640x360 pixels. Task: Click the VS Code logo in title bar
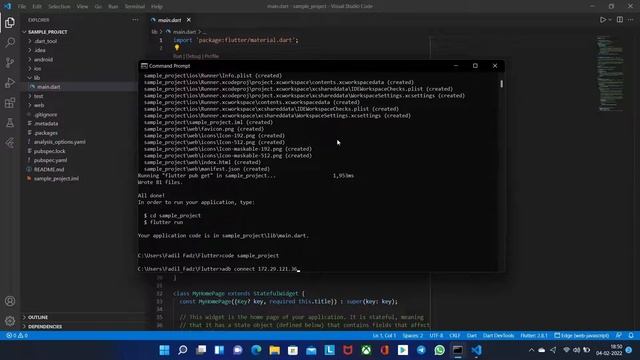(x=7, y=6)
